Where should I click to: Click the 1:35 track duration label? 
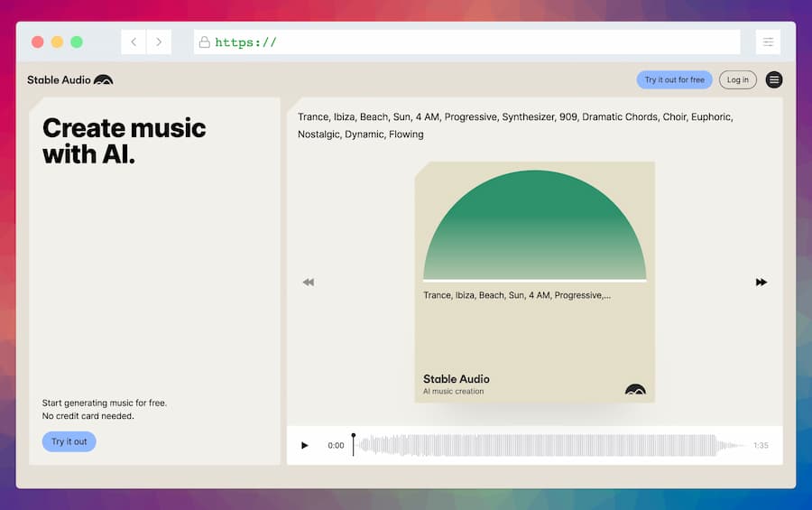(x=761, y=445)
